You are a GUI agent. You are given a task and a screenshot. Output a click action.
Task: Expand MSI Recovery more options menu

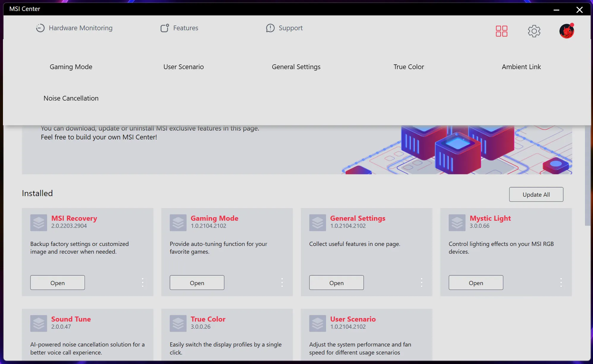pyautogui.click(x=143, y=282)
